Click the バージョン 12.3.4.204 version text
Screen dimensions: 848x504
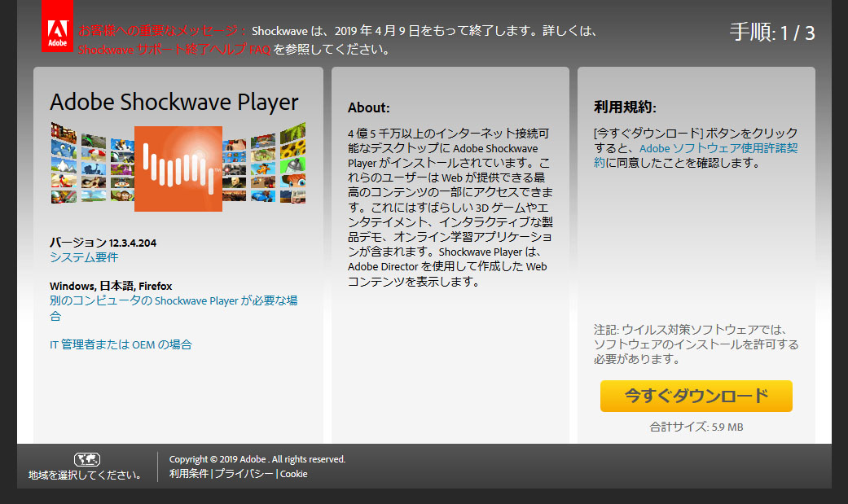coord(103,243)
